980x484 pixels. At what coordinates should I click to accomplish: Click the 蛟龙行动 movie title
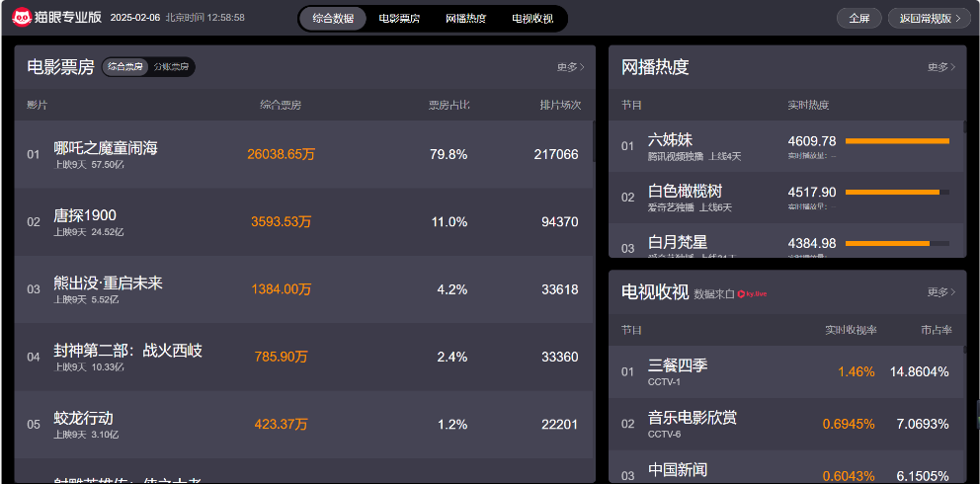click(x=84, y=418)
